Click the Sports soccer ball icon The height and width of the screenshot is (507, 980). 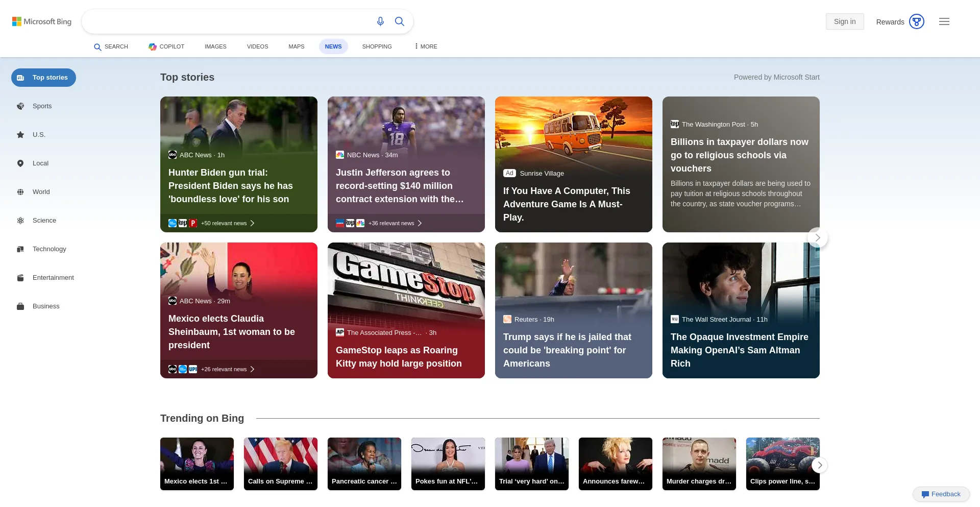20,106
